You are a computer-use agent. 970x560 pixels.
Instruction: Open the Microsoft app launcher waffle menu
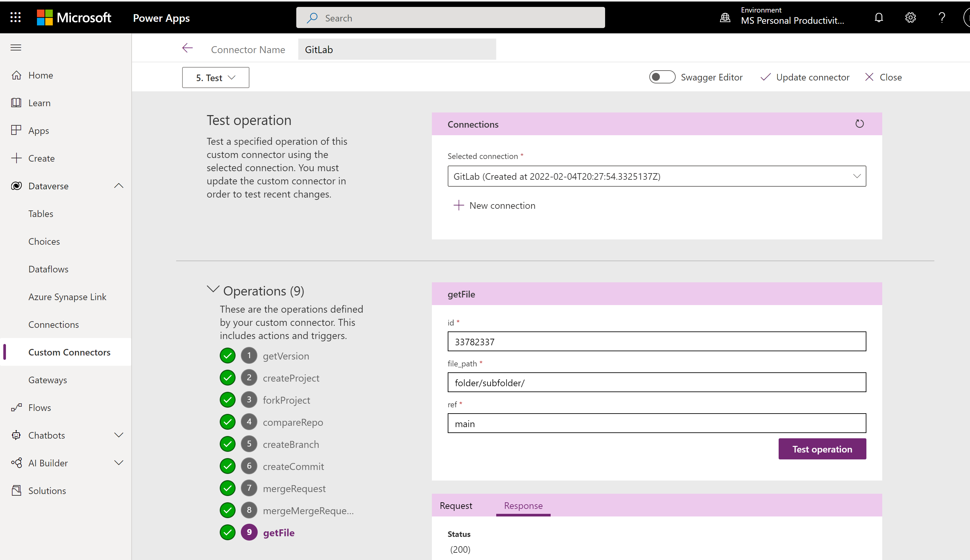[x=15, y=17]
